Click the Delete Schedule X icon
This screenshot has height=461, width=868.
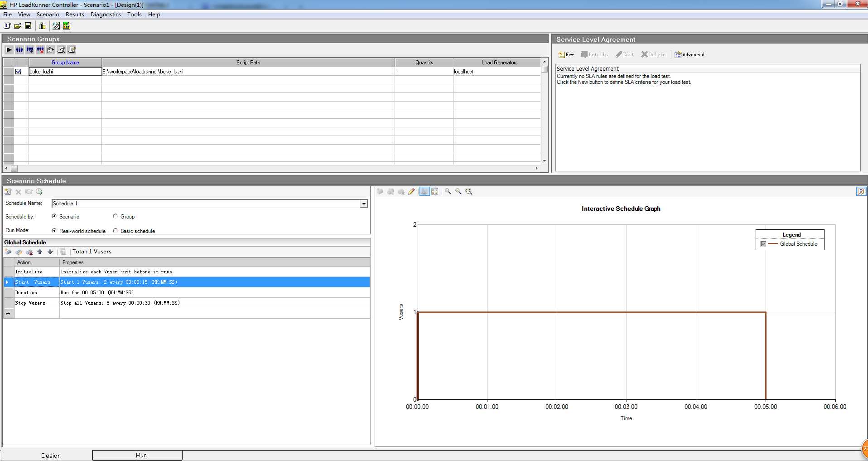click(19, 192)
